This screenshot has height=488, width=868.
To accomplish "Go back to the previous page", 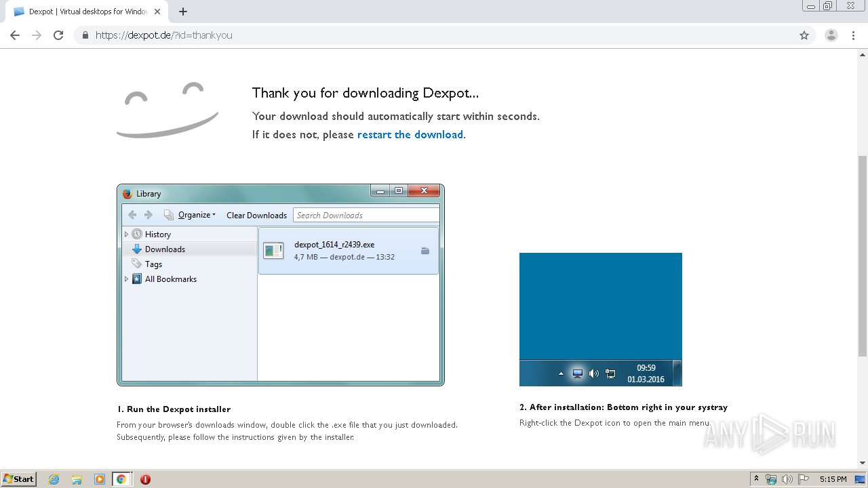I will [x=14, y=35].
